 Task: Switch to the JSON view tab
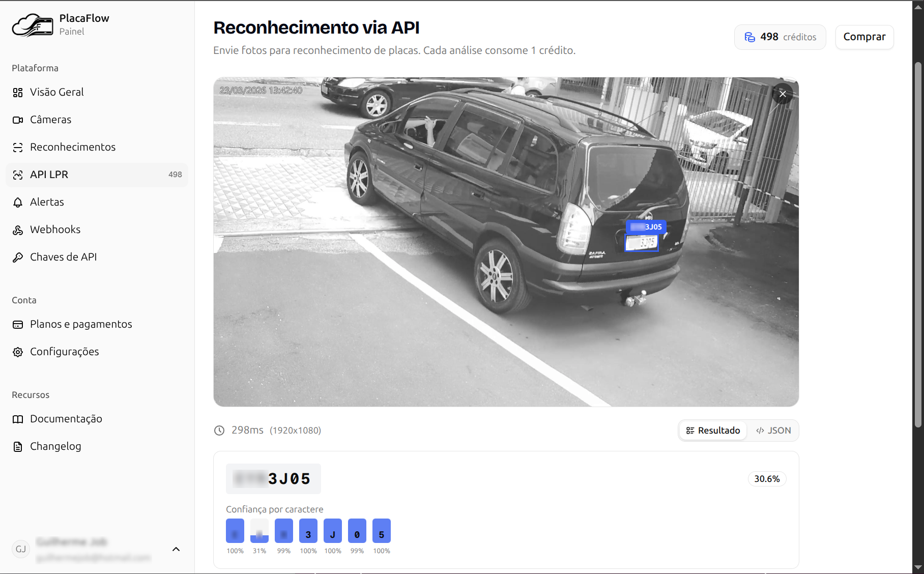(773, 430)
